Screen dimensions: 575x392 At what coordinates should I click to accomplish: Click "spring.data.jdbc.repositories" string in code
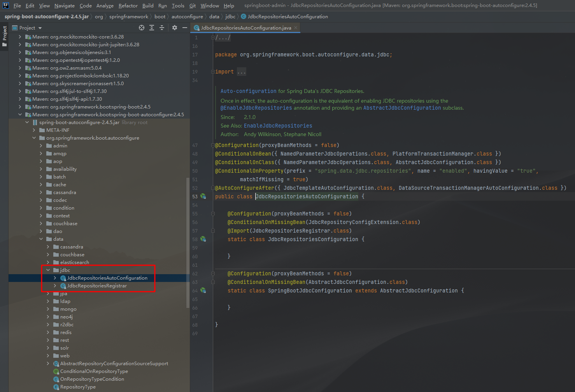click(x=363, y=171)
